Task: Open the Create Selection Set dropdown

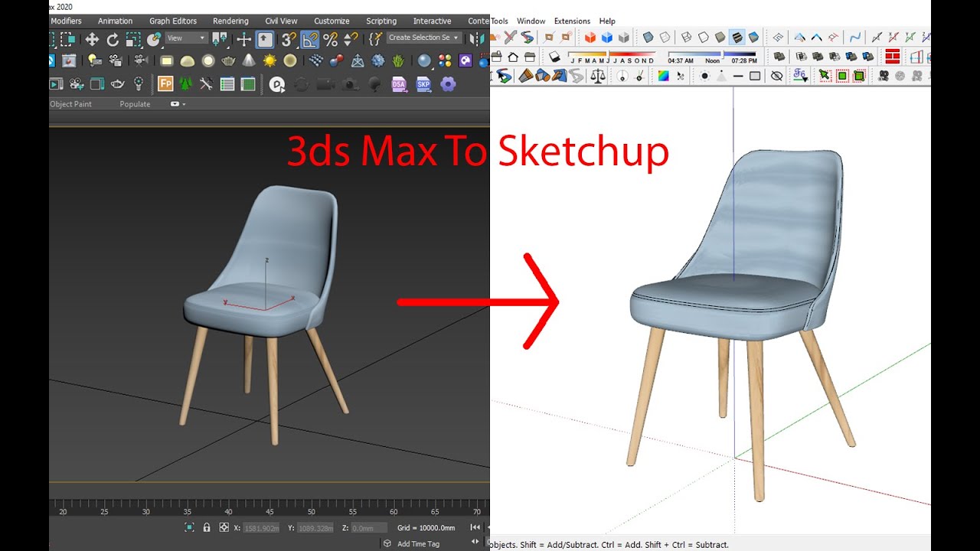Action: tap(423, 37)
